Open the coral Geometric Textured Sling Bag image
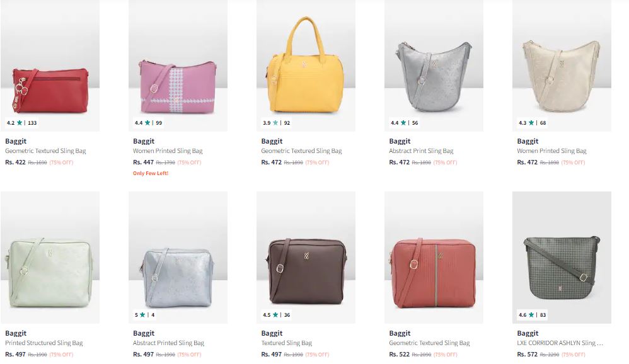The height and width of the screenshot is (364, 629). tap(434, 258)
